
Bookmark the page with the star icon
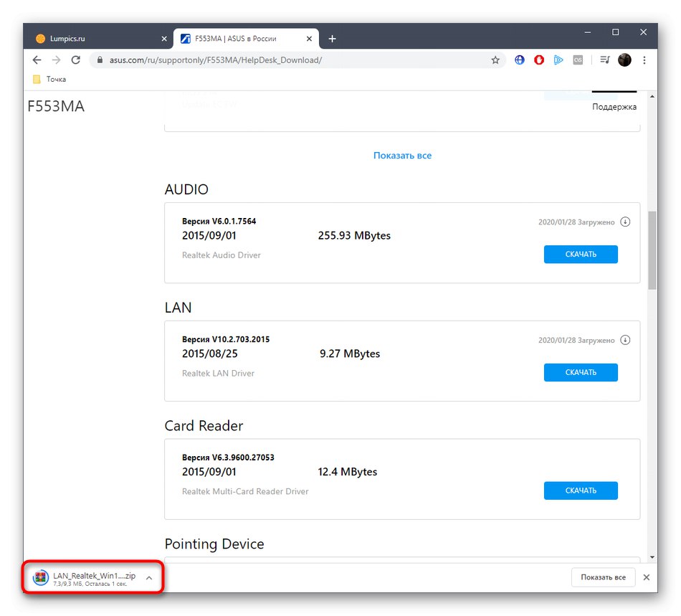tap(495, 60)
